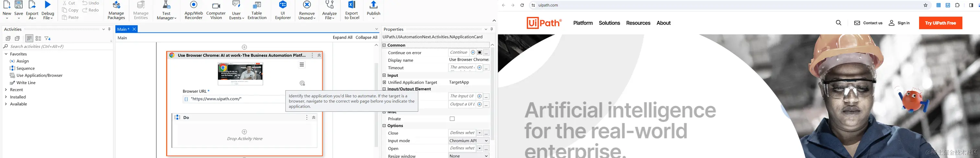Viewport: 980px width, 158px height.
Task: Expand all in Activities panel
Action: 8,39
